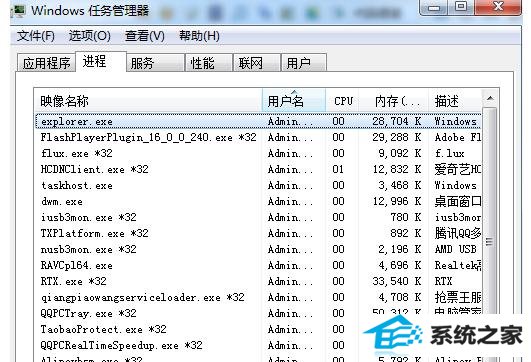The width and height of the screenshot is (531, 362).
Task: Switch to the 应用程序 tab
Action: [46, 63]
